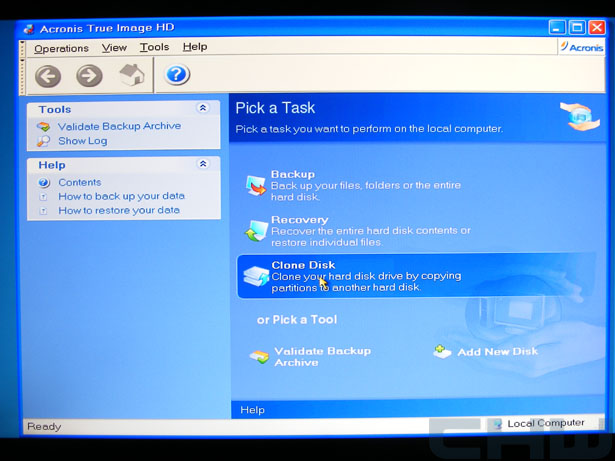
Task: Click the Local Computer status bar text
Action: (546, 423)
